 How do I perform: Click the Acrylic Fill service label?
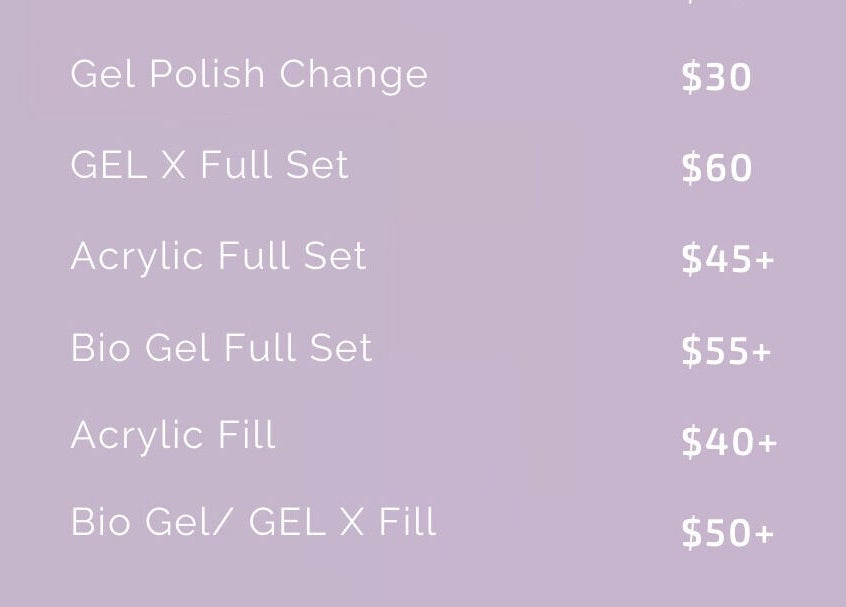(x=173, y=435)
